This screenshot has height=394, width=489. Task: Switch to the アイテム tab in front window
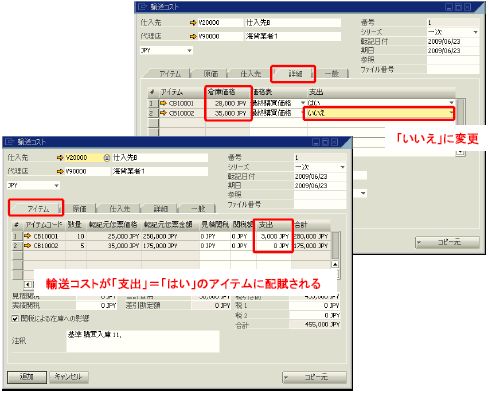37,209
